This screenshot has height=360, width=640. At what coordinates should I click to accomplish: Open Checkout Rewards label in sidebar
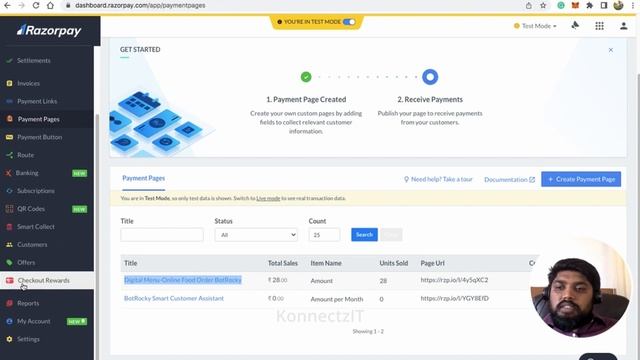coord(44,280)
